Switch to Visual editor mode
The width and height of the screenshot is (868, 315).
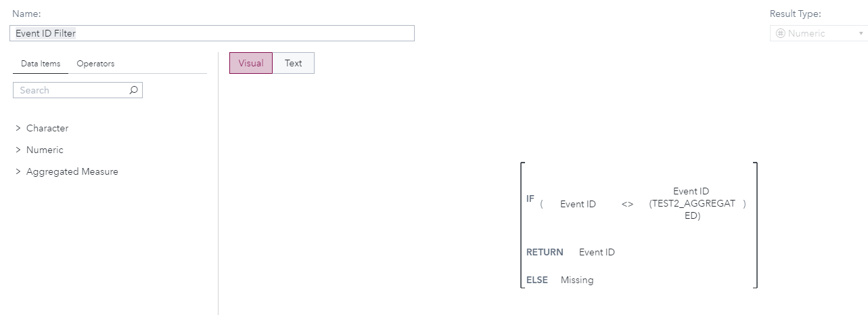pos(251,63)
